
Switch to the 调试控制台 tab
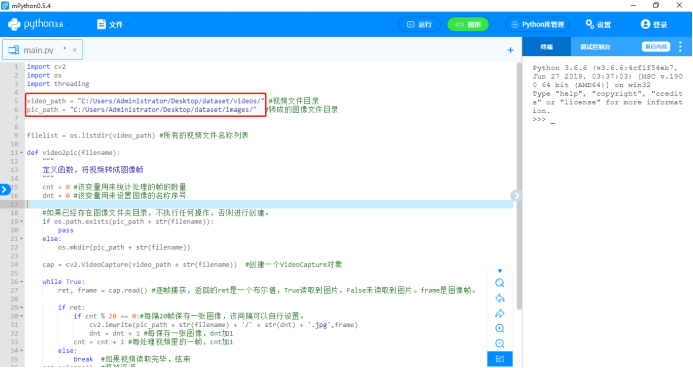click(595, 47)
